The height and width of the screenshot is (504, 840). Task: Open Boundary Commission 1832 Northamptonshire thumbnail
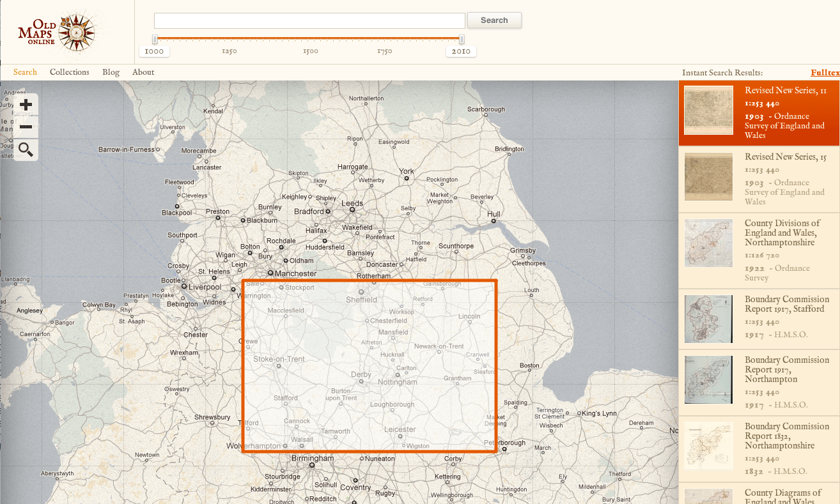[708, 447]
